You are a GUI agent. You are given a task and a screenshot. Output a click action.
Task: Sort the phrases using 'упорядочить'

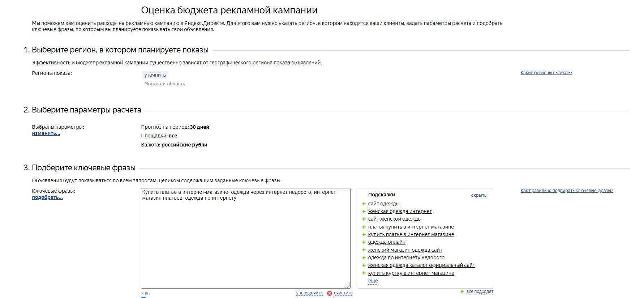[309, 293]
